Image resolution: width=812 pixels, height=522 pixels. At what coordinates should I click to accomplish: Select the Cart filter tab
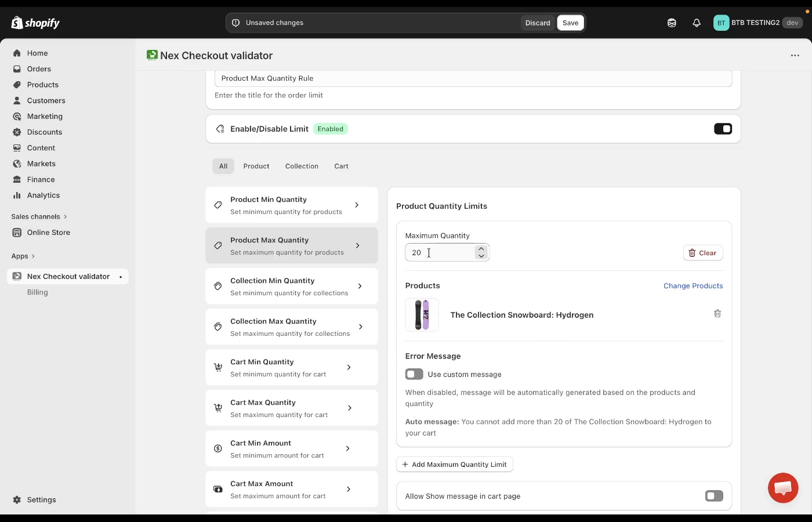(341, 166)
